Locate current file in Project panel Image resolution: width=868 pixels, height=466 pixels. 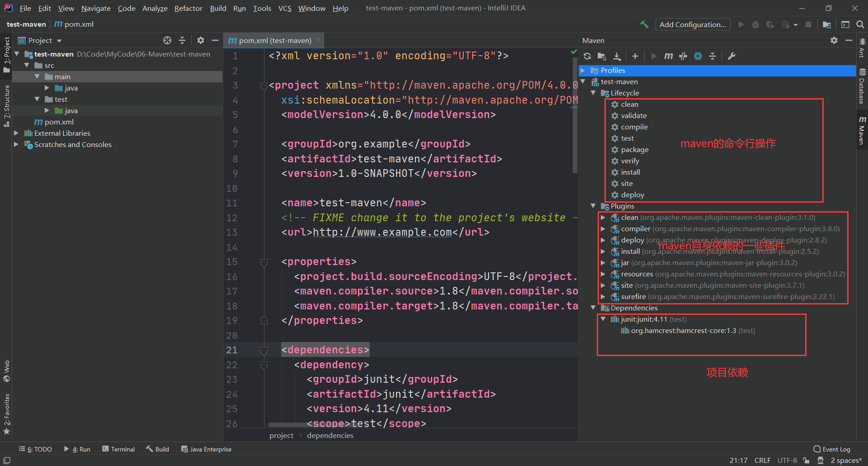point(167,40)
